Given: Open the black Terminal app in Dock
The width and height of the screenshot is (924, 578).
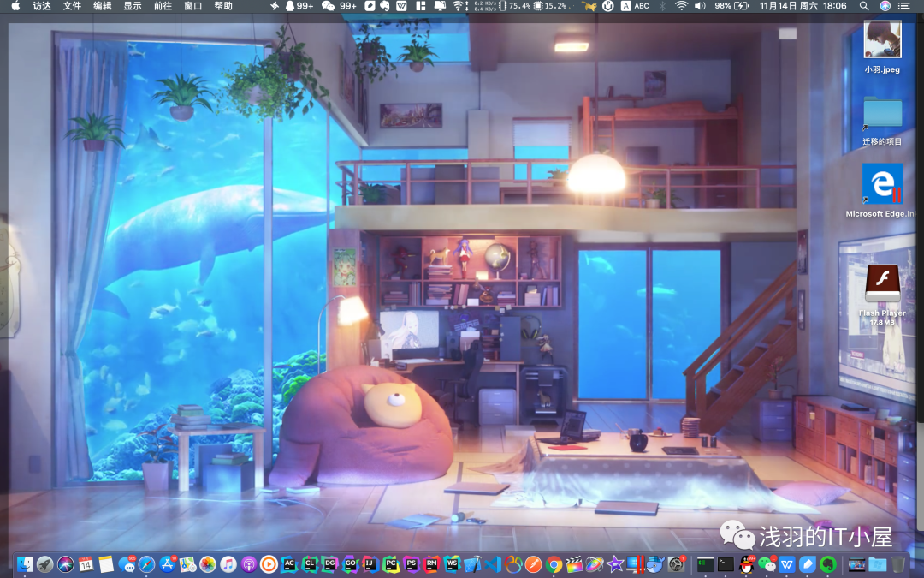Looking at the screenshot, I should pyautogui.click(x=726, y=564).
